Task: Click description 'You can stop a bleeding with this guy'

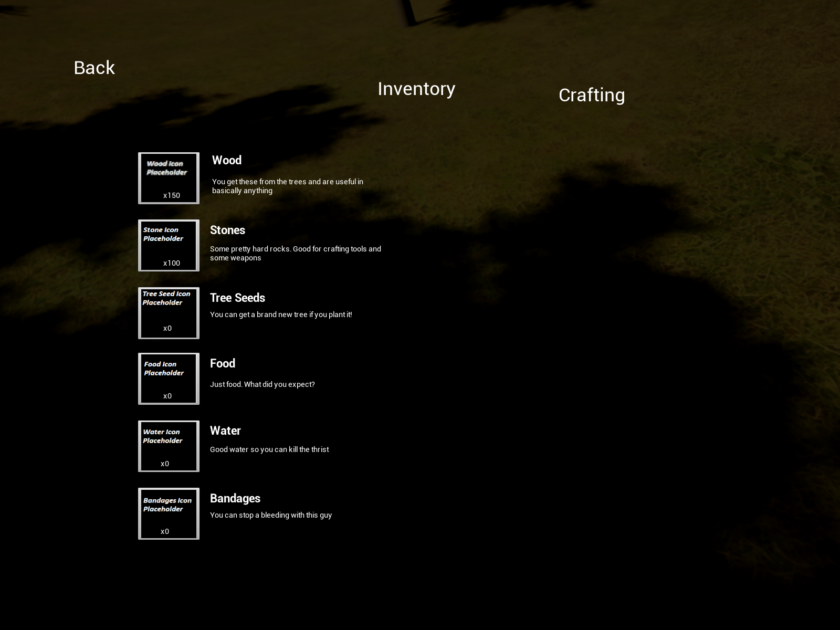Action: click(x=271, y=515)
